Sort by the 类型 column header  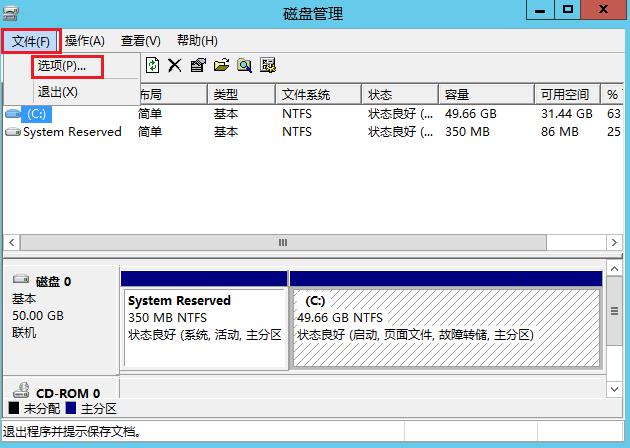pos(241,94)
